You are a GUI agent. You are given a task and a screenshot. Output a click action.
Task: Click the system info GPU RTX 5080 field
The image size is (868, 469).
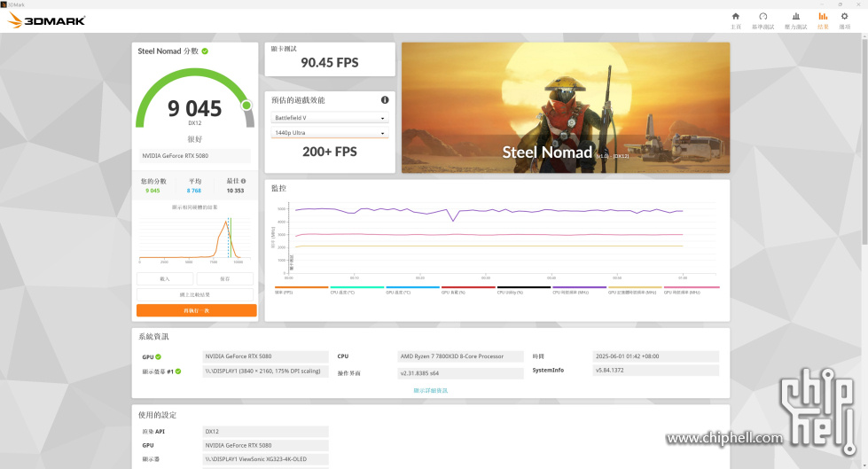(266, 356)
